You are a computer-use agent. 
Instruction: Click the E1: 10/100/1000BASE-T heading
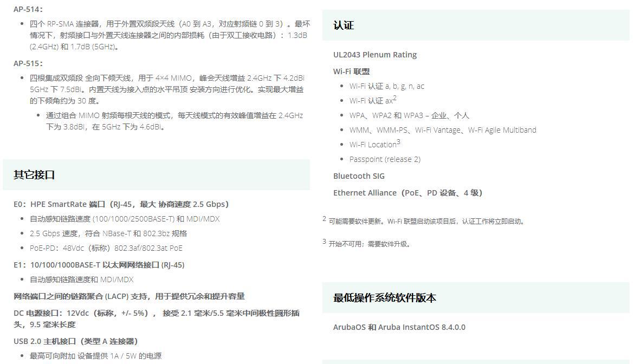[99, 265]
